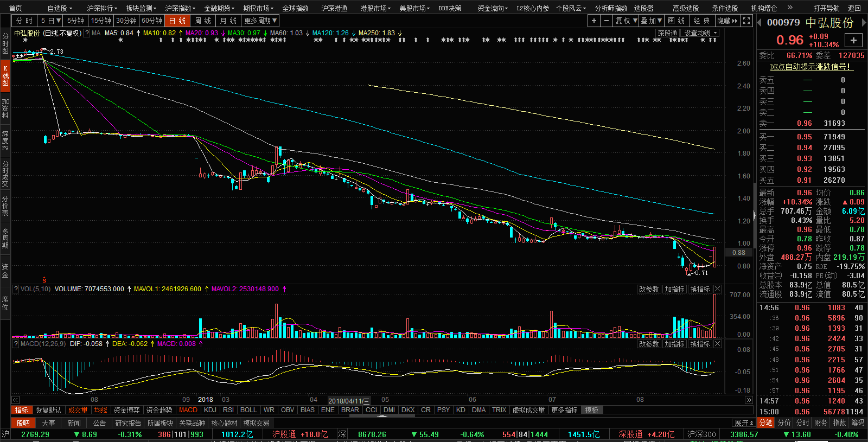Switch chart period to 分时

[24, 21]
